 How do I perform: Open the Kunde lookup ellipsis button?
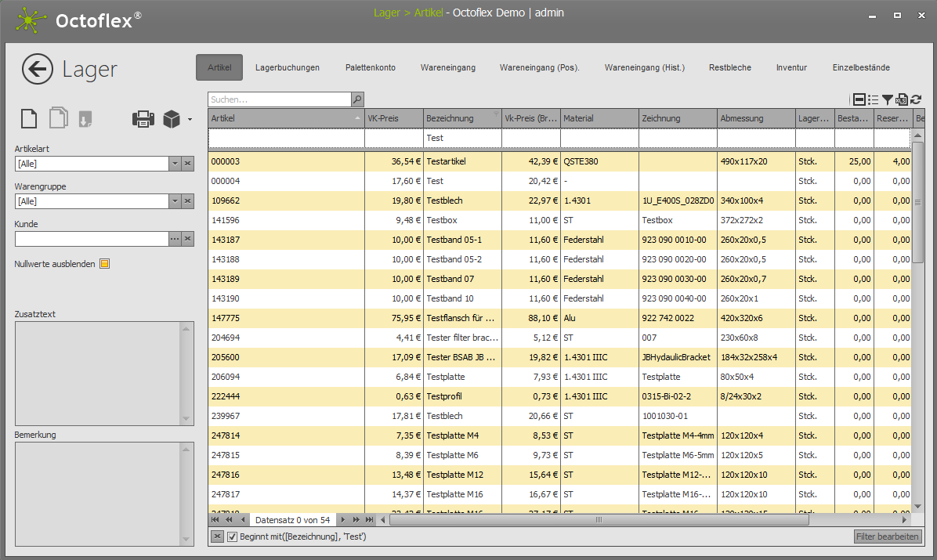[175, 239]
